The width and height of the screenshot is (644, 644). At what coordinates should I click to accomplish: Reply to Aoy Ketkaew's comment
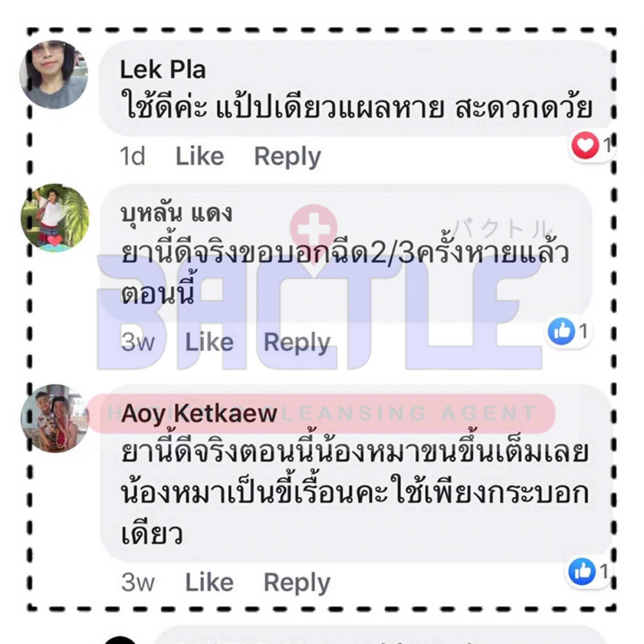pos(297,583)
